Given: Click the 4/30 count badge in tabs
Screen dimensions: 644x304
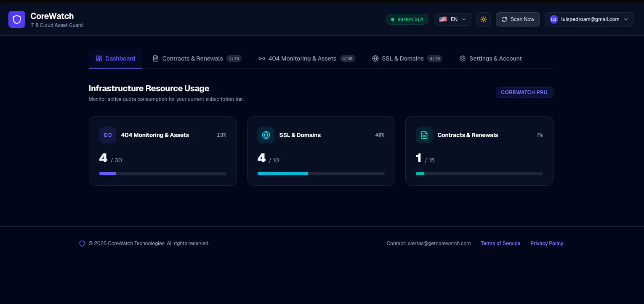Looking at the screenshot, I should pyautogui.click(x=347, y=59).
